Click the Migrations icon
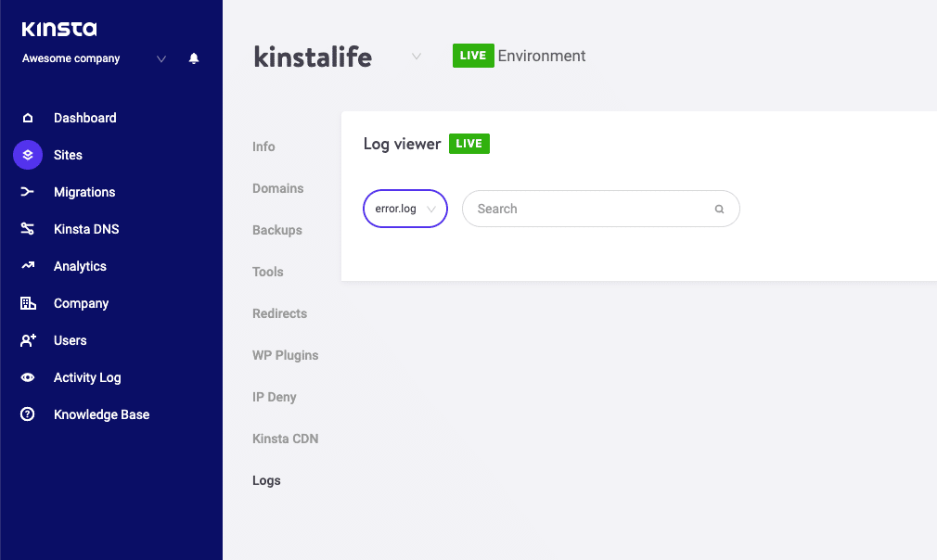Screen dimensions: 937x560 [26, 192]
